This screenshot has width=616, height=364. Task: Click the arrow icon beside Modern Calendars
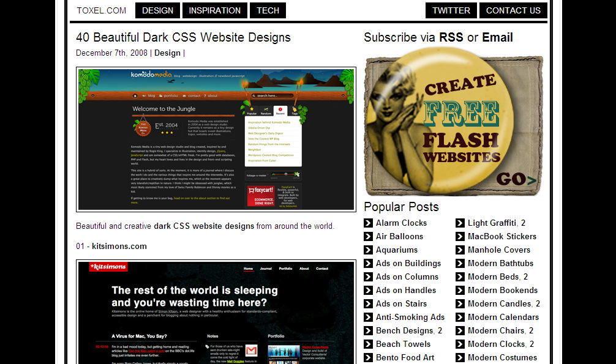pos(460,318)
